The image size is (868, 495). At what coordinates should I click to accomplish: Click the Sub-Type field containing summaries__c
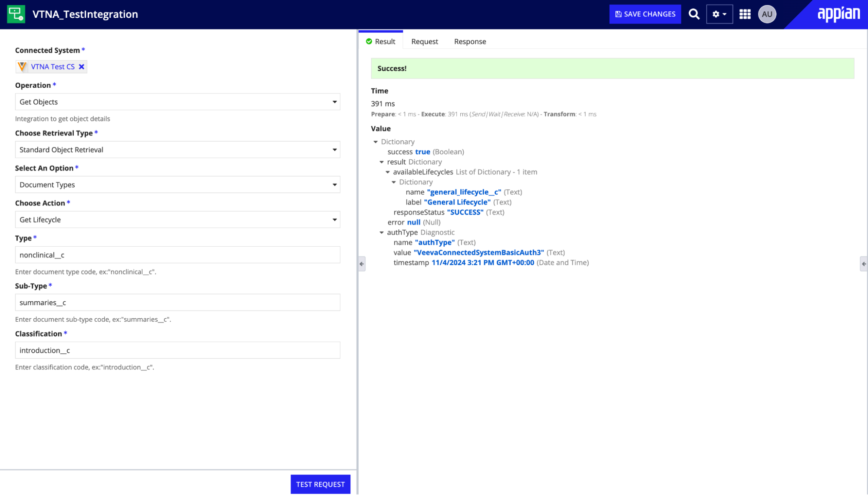[178, 303]
